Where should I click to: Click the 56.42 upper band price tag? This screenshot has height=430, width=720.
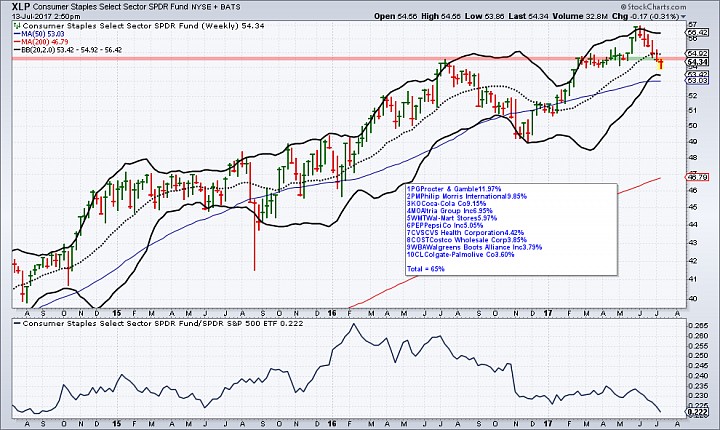(x=698, y=33)
